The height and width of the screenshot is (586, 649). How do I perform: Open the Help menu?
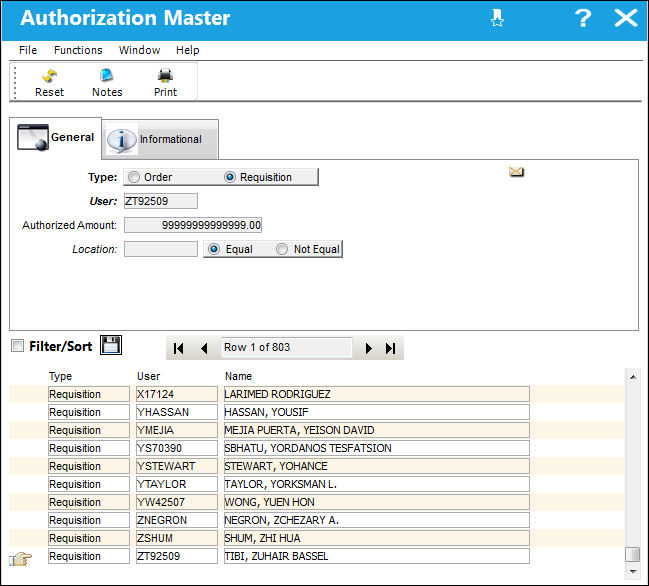187,50
